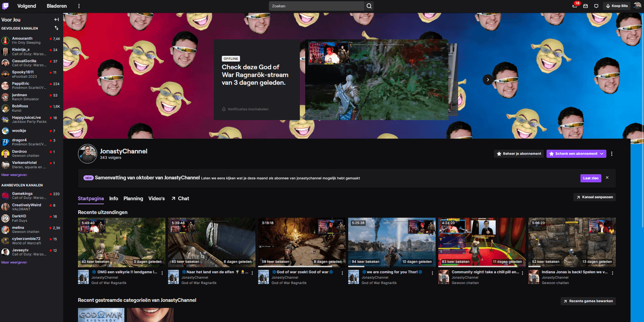Open jurdman channel in sidebar

tap(31, 97)
